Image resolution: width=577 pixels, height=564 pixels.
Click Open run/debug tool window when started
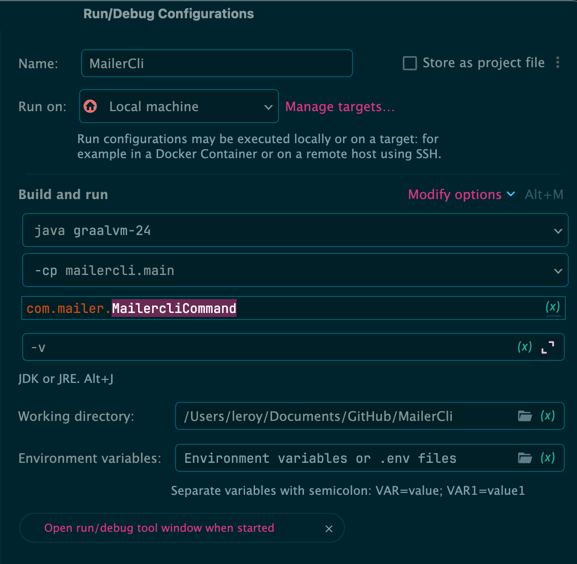coord(159,528)
